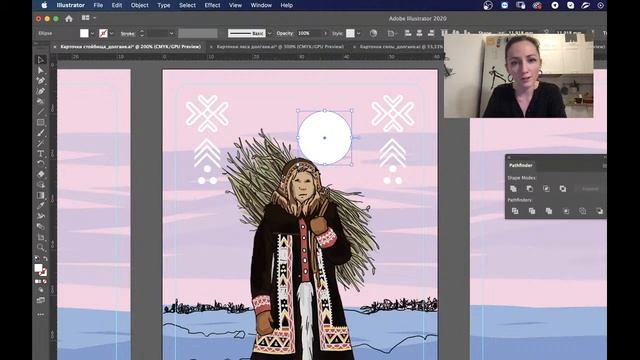Apply Merge pathfinder

click(549, 211)
